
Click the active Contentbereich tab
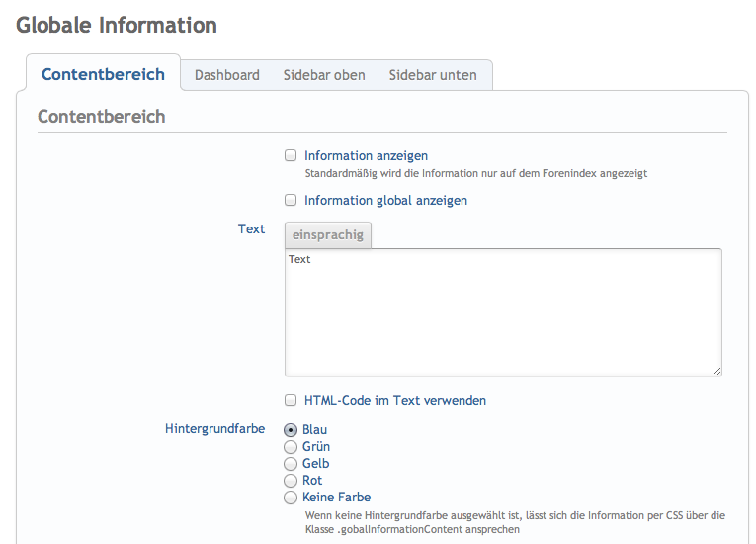coord(103,75)
